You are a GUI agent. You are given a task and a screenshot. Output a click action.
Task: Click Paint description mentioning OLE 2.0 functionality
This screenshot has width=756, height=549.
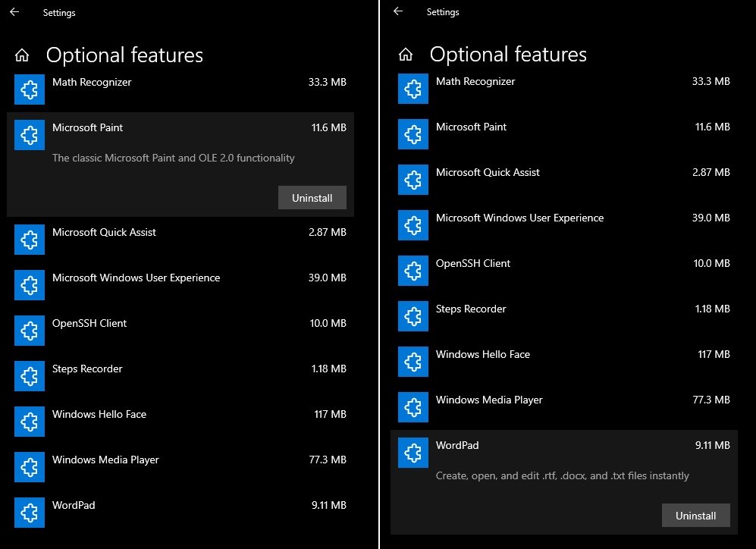point(173,158)
